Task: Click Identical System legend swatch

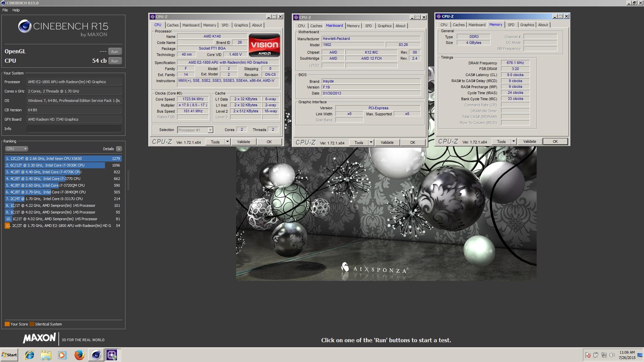Action: 32,324
